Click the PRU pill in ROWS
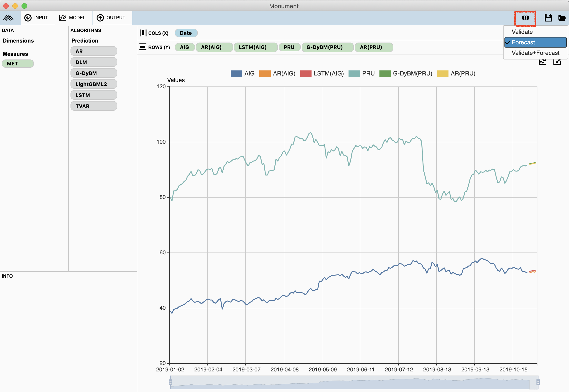The height and width of the screenshot is (392, 569). (289, 47)
